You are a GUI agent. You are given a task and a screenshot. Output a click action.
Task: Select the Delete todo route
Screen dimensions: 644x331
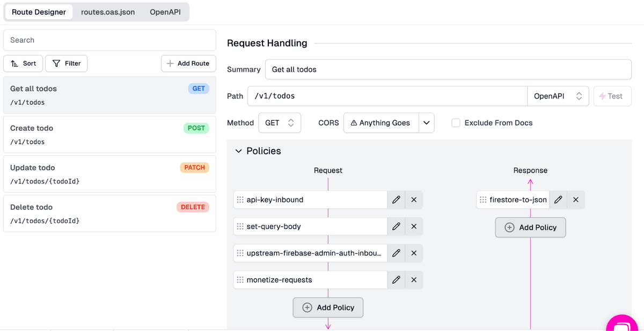point(109,214)
